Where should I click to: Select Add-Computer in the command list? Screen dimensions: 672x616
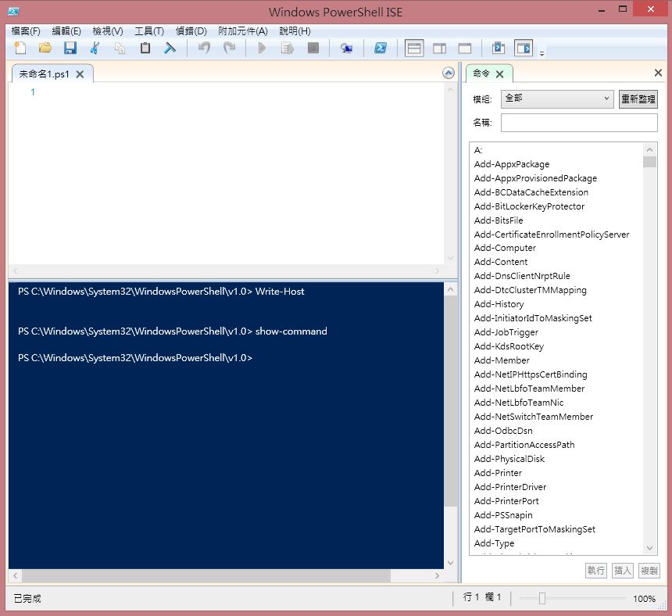505,248
